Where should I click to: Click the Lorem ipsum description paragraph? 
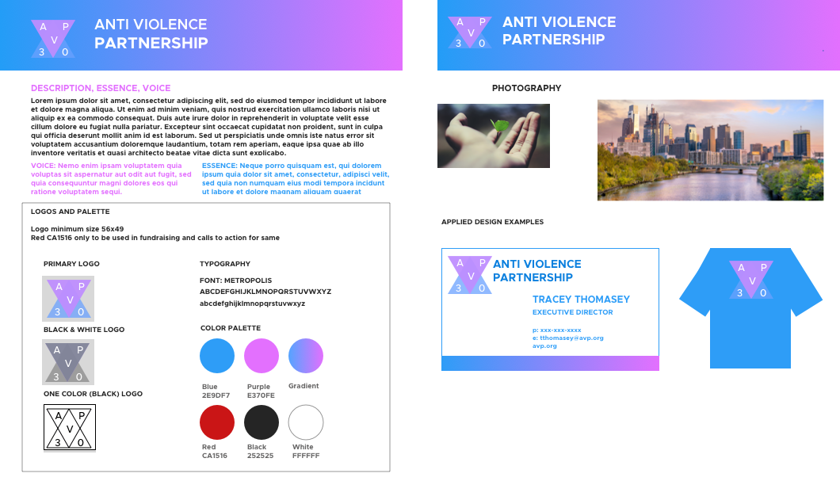[208, 127]
